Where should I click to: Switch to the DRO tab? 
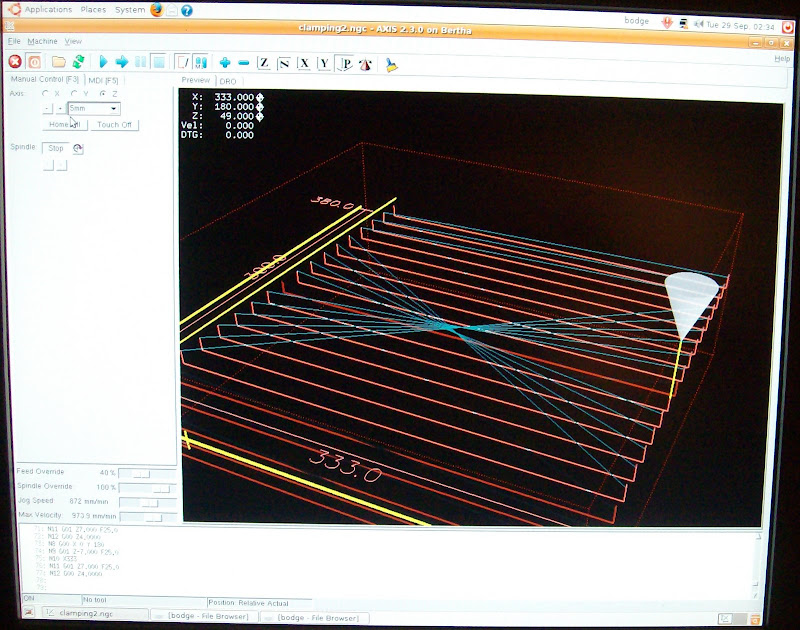click(228, 80)
